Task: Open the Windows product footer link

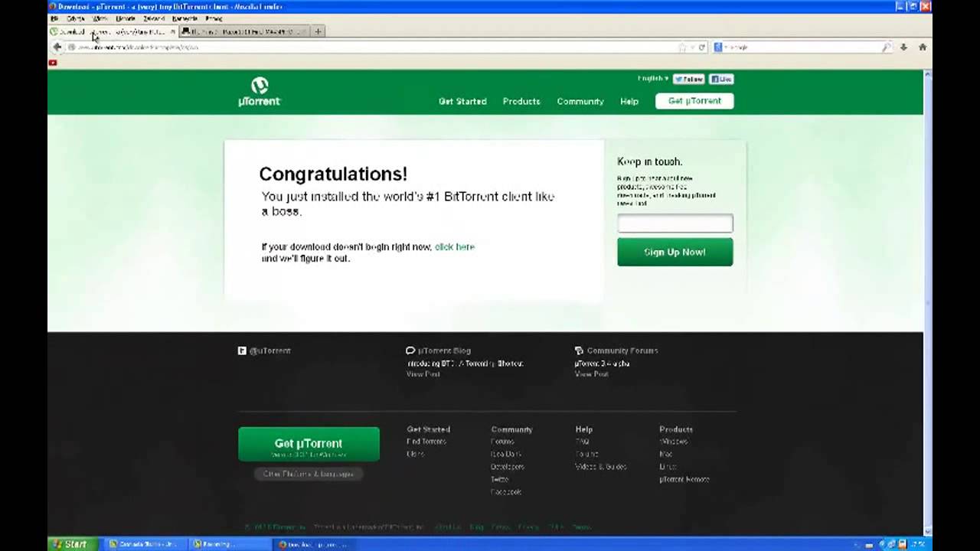Action: tap(674, 442)
